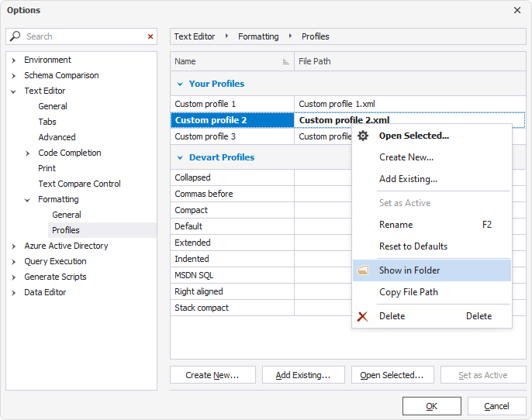Collapse the Text Editor tree node

click(x=13, y=91)
